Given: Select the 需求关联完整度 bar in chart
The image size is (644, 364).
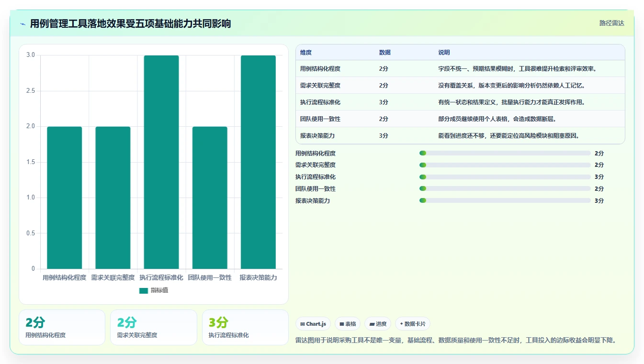Looking at the screenshot, I should pos(113,198).
